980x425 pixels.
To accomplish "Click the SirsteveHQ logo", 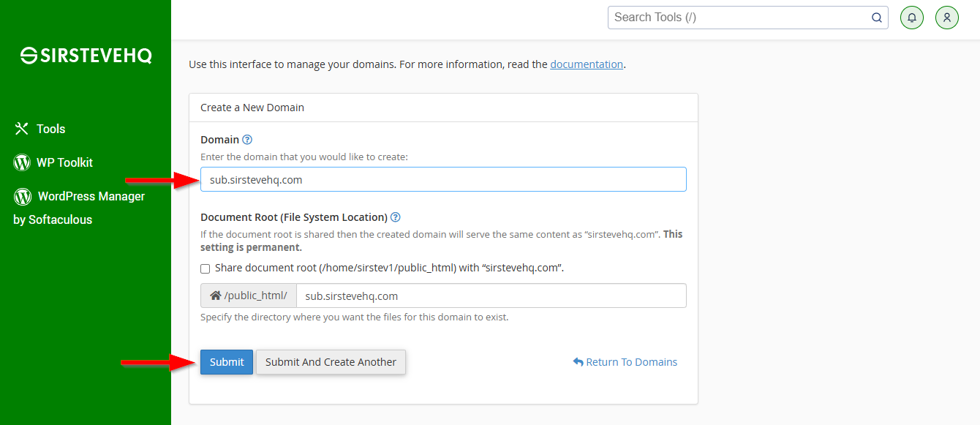I will 86,56.
